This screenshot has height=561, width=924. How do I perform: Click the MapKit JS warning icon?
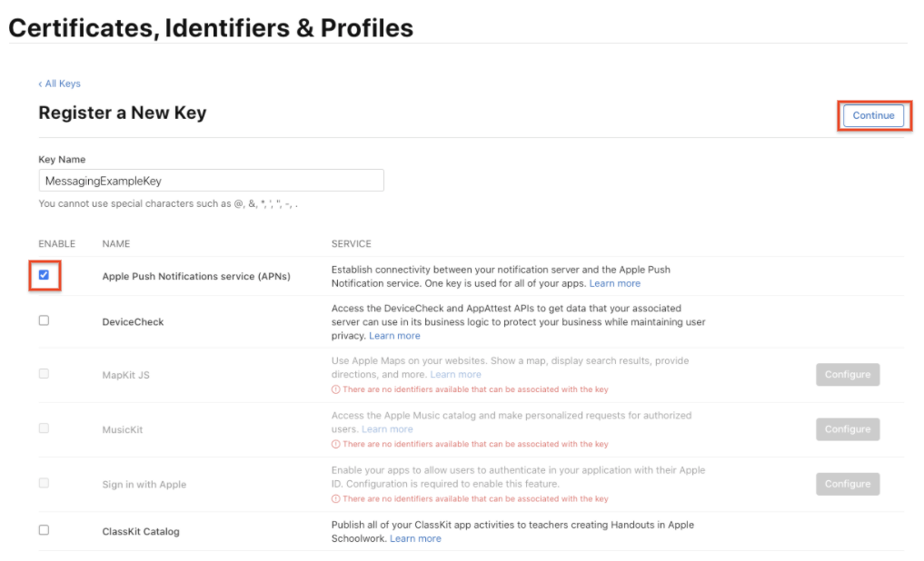[335, 389]
